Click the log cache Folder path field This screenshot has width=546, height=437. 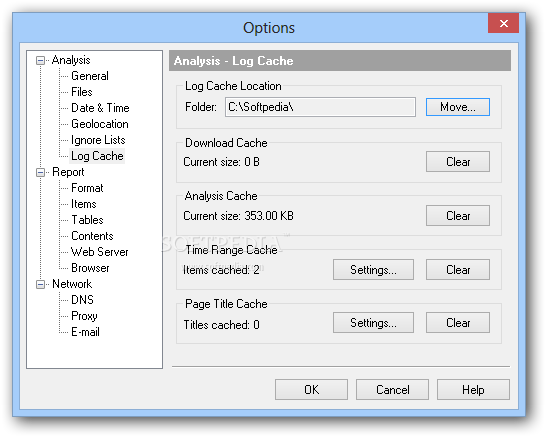click(320, 107)
